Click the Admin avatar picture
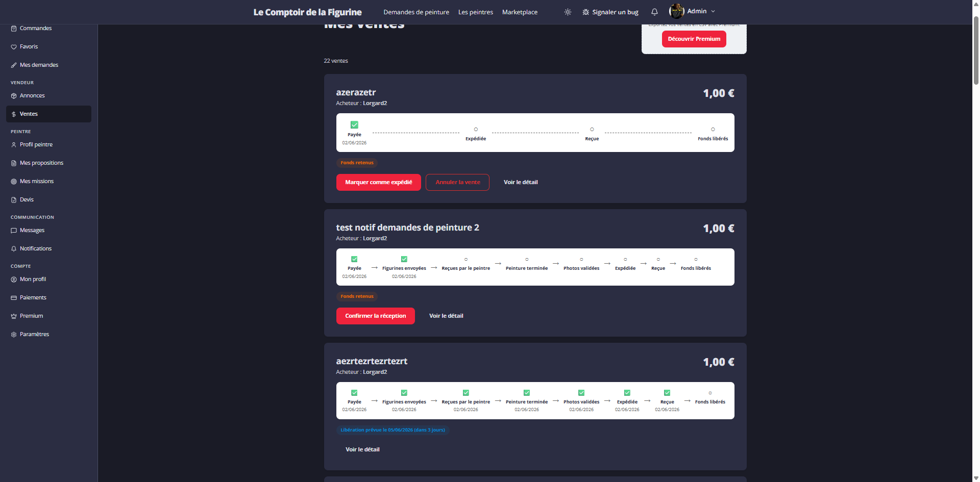The width and height of the screenshot is (980, 482). pos(677,11)
